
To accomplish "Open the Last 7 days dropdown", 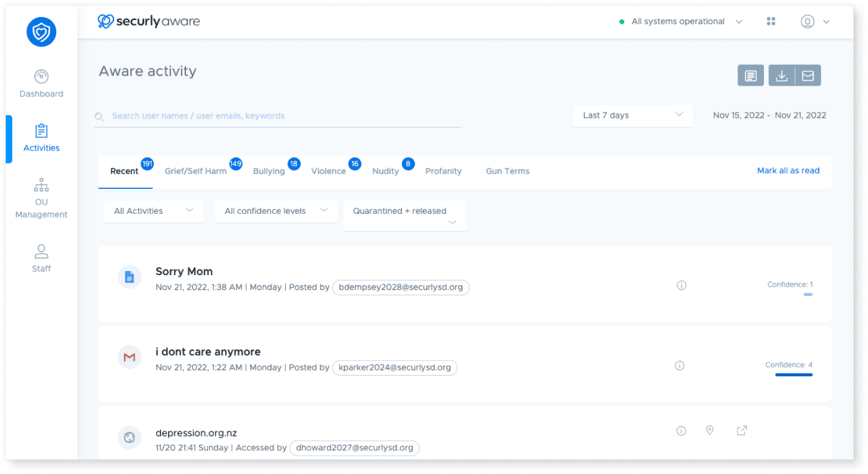I will coord(633,115).
